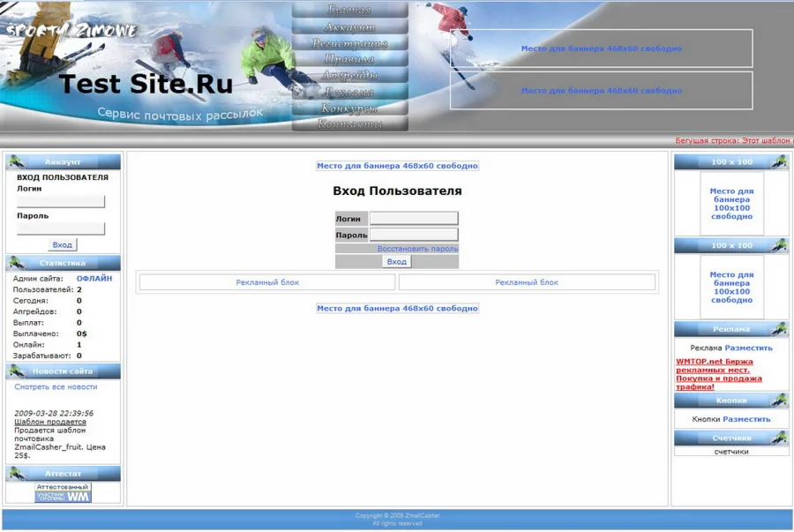Click Разместить next to Реклама

point(748,348)
